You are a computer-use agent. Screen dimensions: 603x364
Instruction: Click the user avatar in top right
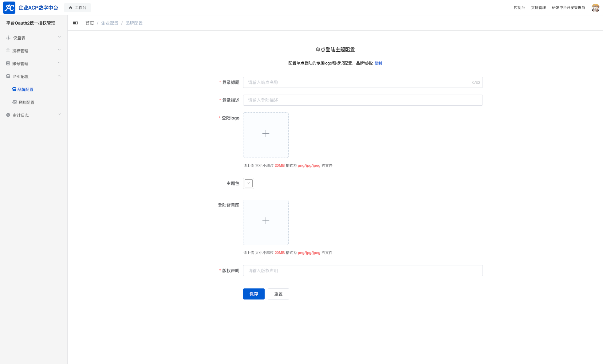(x=595, y=8)
